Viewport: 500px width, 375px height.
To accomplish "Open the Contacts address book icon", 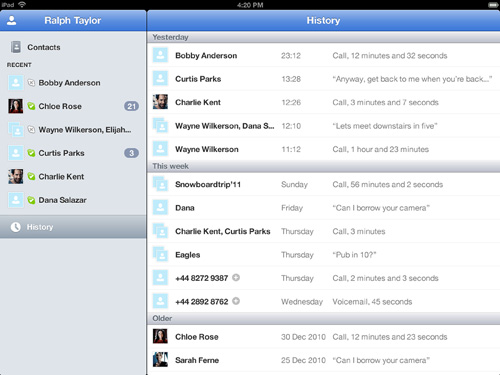I will tap(16, 47).
